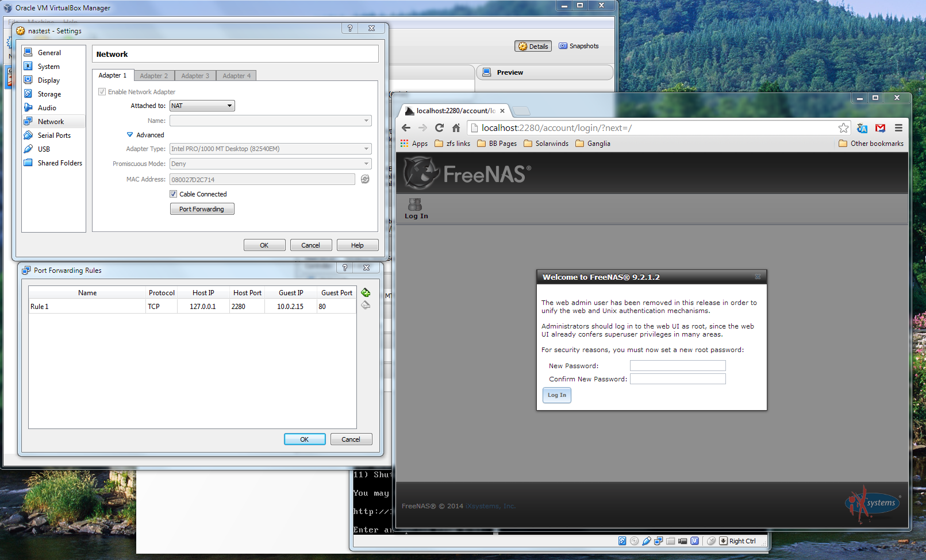
Task: Click the New Password input field
Action: tap(678, 366)
